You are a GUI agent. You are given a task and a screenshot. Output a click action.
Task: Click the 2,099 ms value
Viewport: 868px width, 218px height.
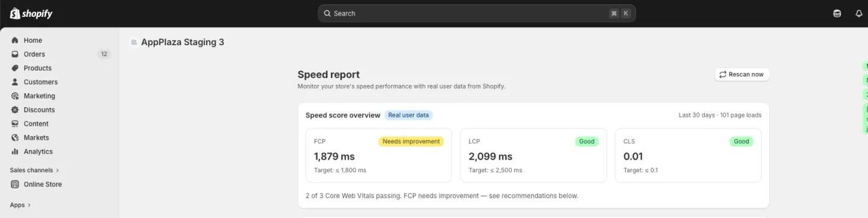pos(491,157)
